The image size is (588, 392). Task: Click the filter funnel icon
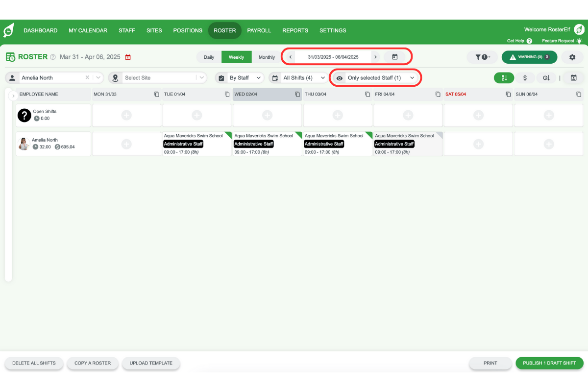pyautogui.click(x=482, y=57)
